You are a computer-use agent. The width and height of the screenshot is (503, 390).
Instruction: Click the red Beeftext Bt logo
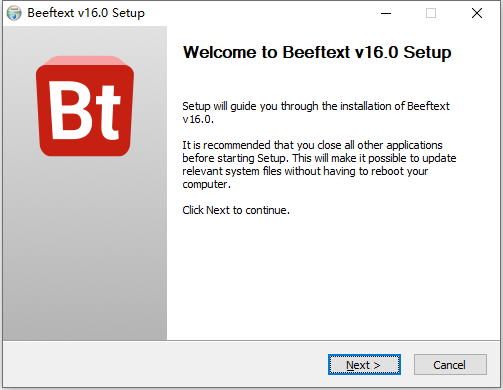click(x=85, y=106)
